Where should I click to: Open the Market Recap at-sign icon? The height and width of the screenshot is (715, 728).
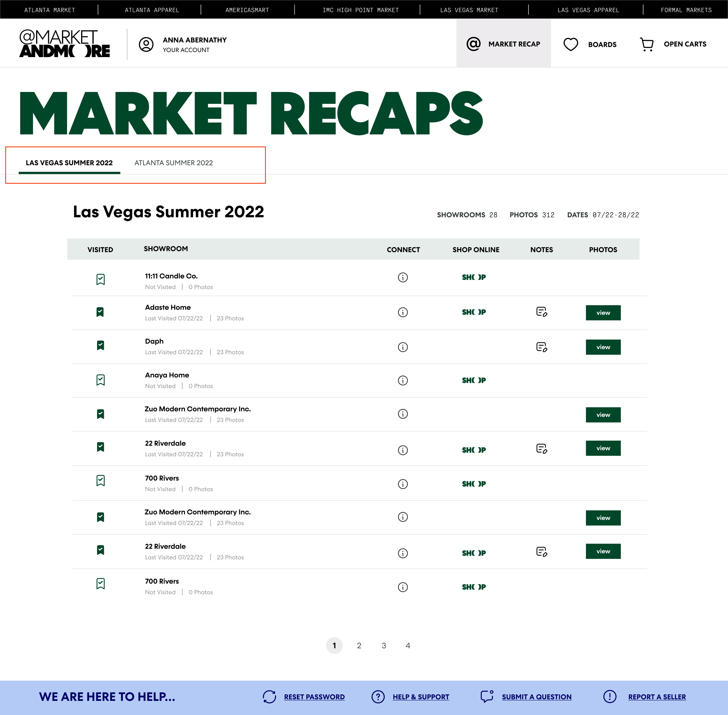[473, 44]
